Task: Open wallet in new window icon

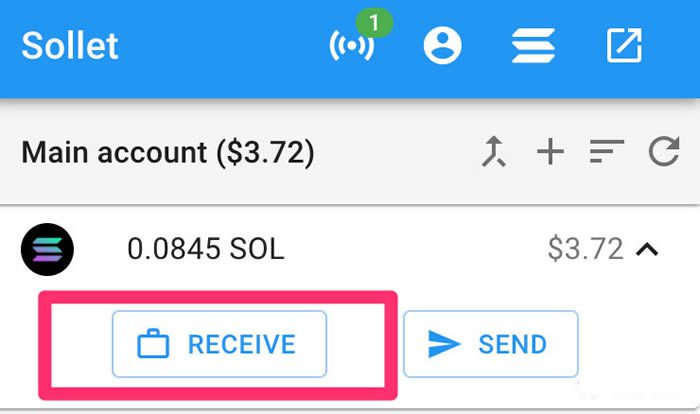Action: (624, 45)
